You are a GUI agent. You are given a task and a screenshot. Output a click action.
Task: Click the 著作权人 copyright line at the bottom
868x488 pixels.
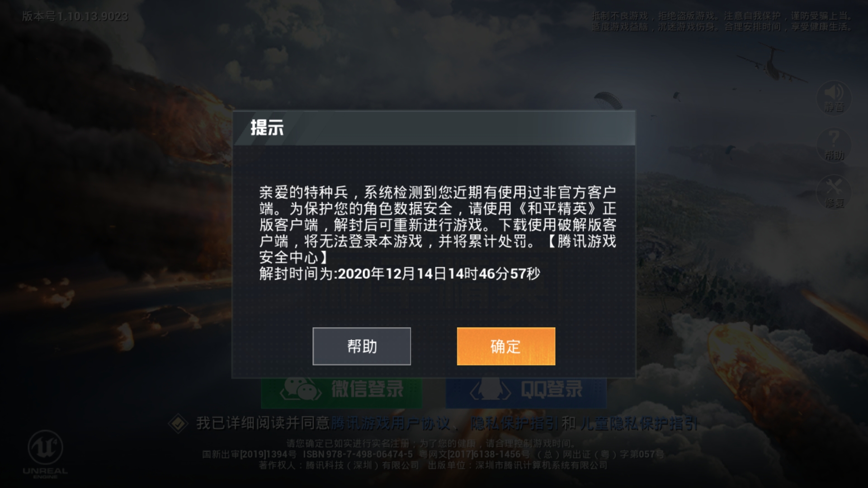pyautogui.click(x=433, y=465)
